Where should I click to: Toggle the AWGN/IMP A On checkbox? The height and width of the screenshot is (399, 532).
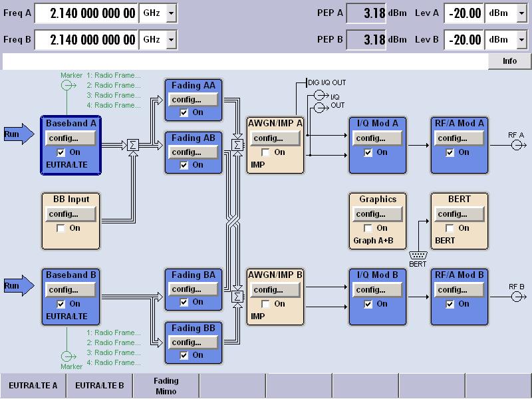coord(265,152)
